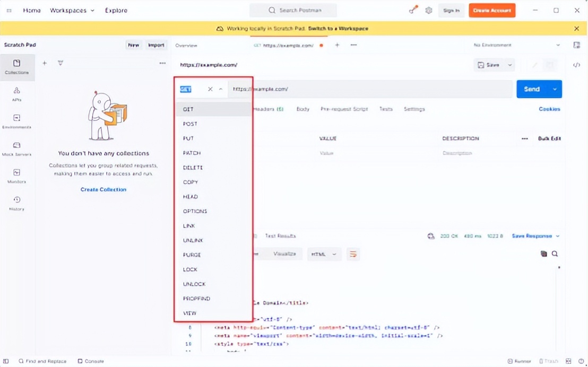Open the HTML response format dropdown

[x=324, y=254]
